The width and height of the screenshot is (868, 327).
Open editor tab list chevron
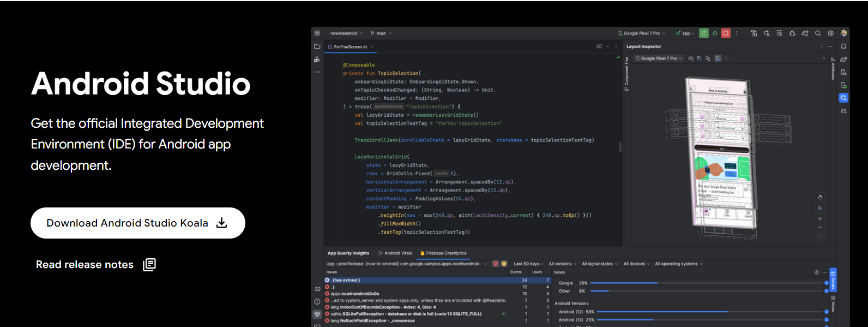(x=608, y=46)
